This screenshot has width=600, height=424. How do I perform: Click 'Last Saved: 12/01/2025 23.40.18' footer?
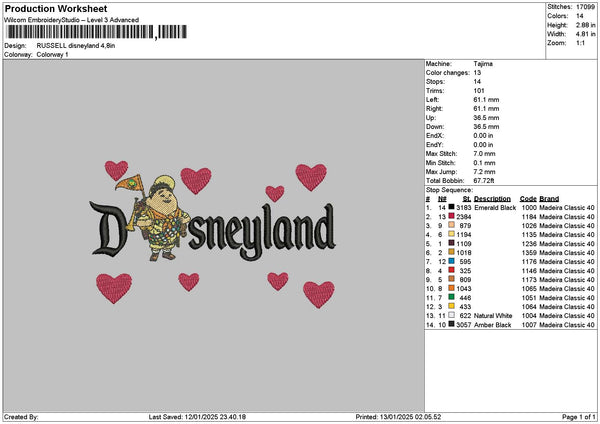(x=197, y=417)
